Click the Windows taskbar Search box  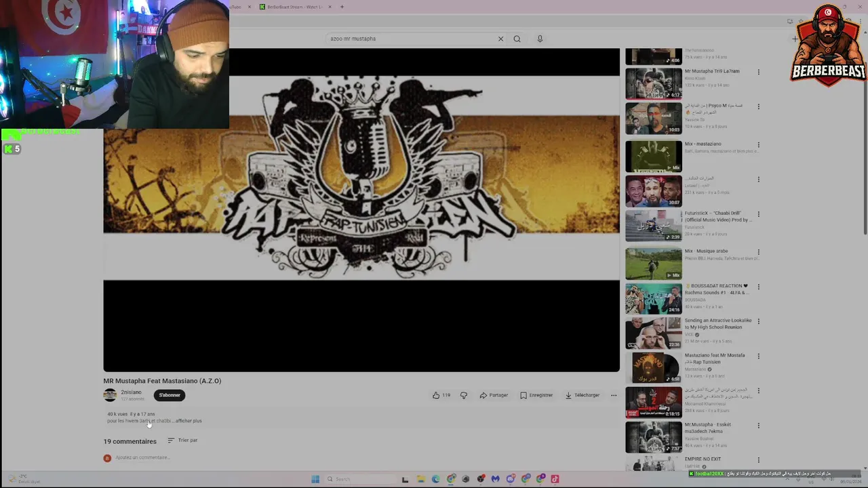coord(359,479)
